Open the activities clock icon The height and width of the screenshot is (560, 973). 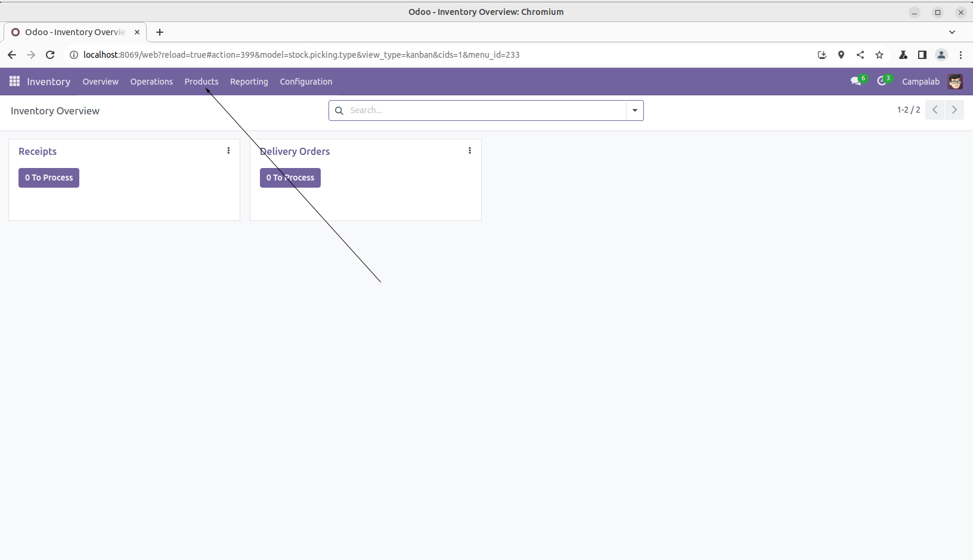pos(882,82)
